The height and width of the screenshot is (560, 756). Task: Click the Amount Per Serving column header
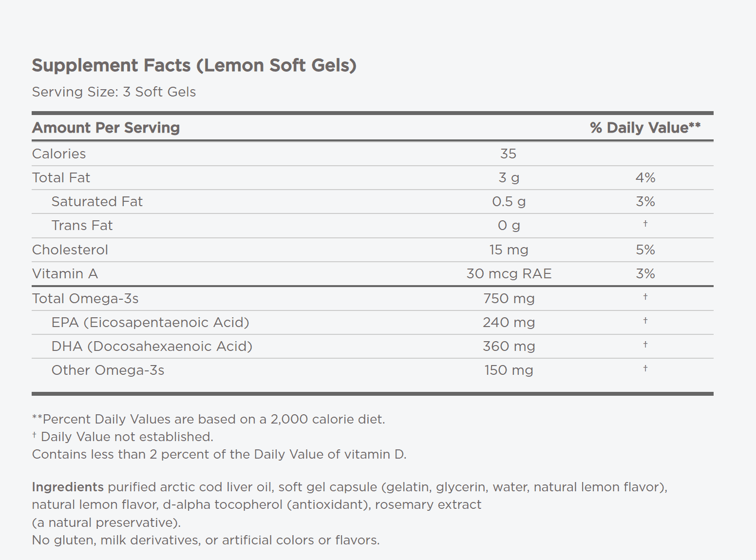click(106, 128)
